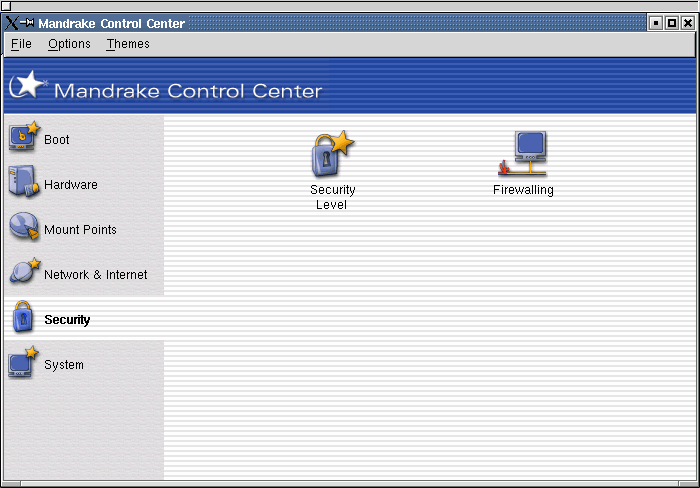Select the Boot category icon
Screen dimensions: 700x488
click(24, 137)
